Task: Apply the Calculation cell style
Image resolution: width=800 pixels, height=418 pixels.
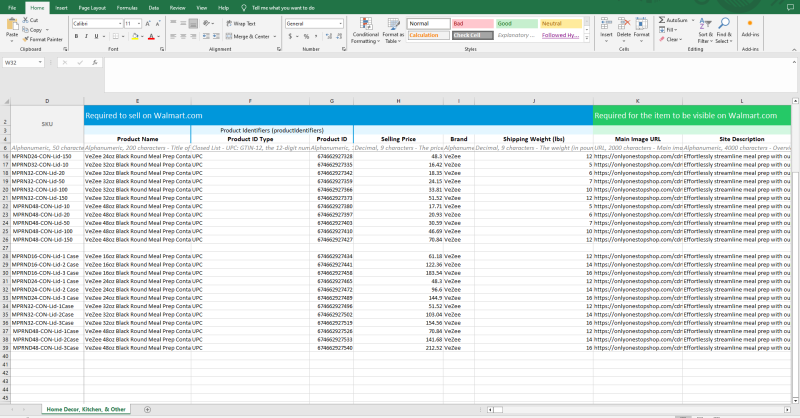Action: (x=429, y=35)
